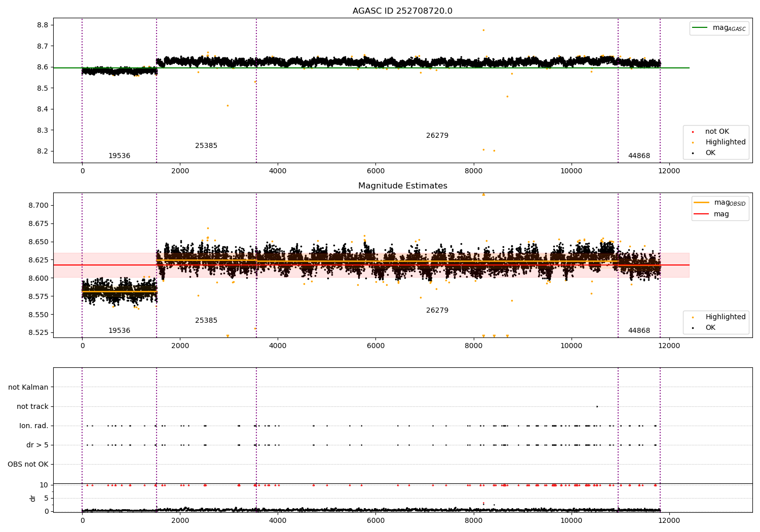Viewport: 760px width, 532px height.
Task: Click the 'Ion. rad.' row label
Action: coord(34,426)
